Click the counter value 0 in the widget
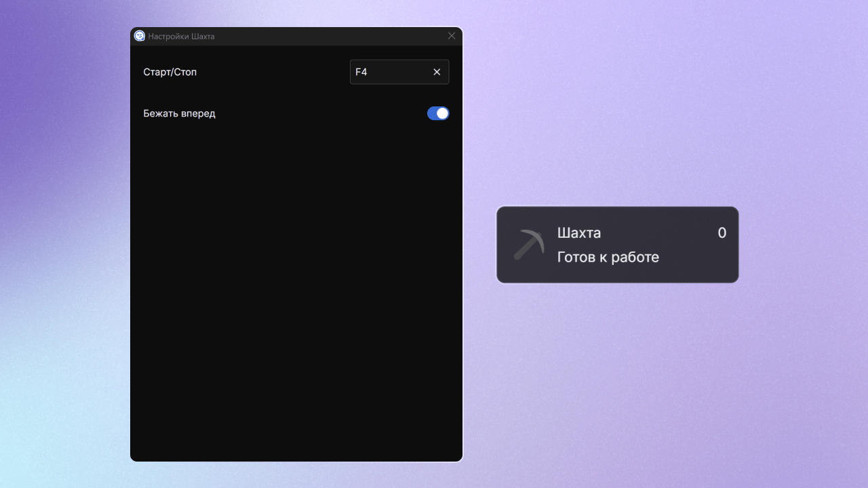 tap(722, 233)
